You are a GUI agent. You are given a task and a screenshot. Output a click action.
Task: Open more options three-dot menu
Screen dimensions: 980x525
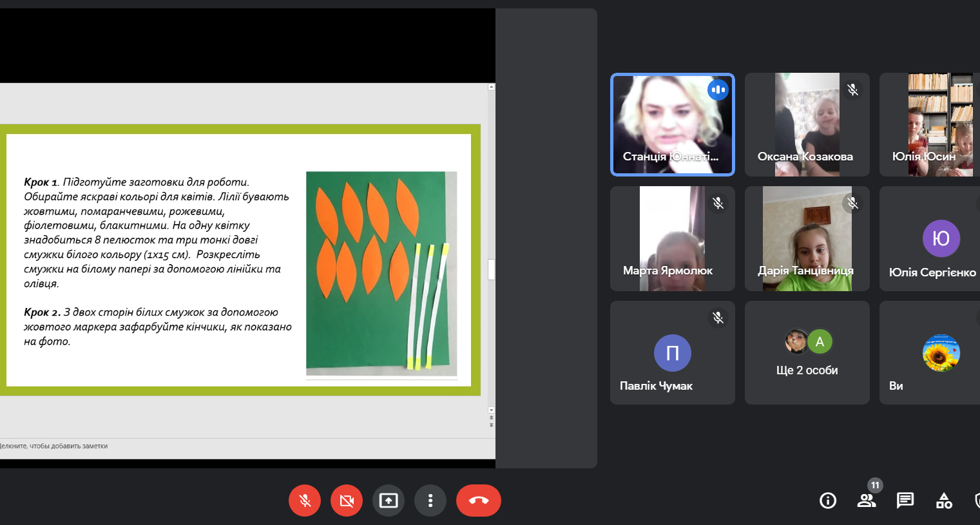click(x=430, y=501)
